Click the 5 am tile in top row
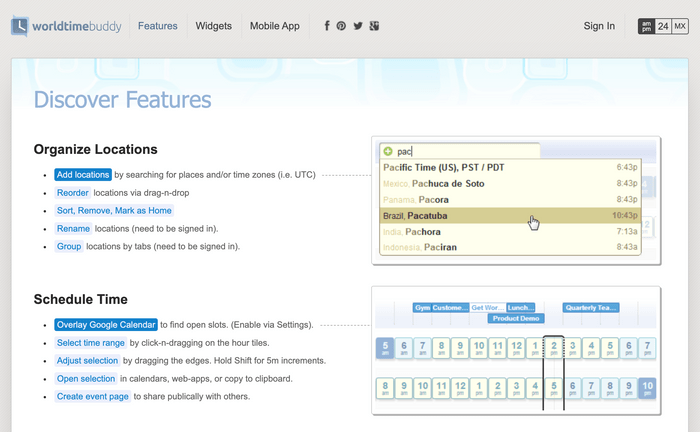The height and width of the screenshot is (432, 700). coord(385,348)
